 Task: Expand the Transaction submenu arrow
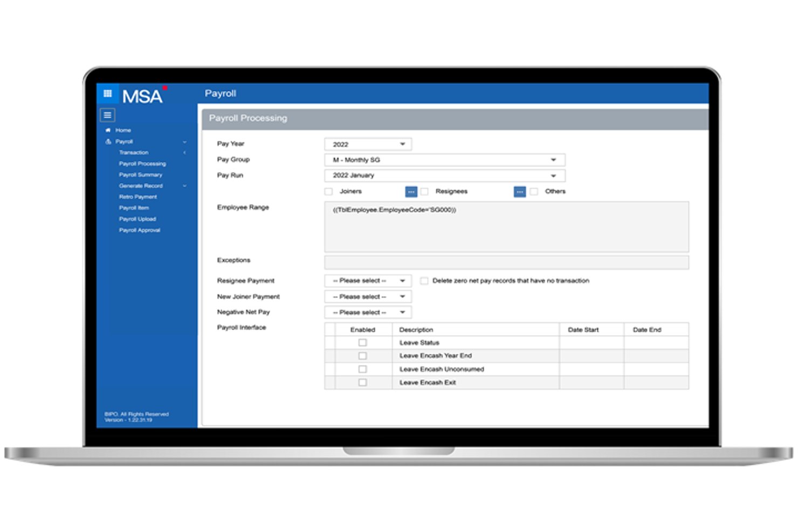(x=184, y=153)
